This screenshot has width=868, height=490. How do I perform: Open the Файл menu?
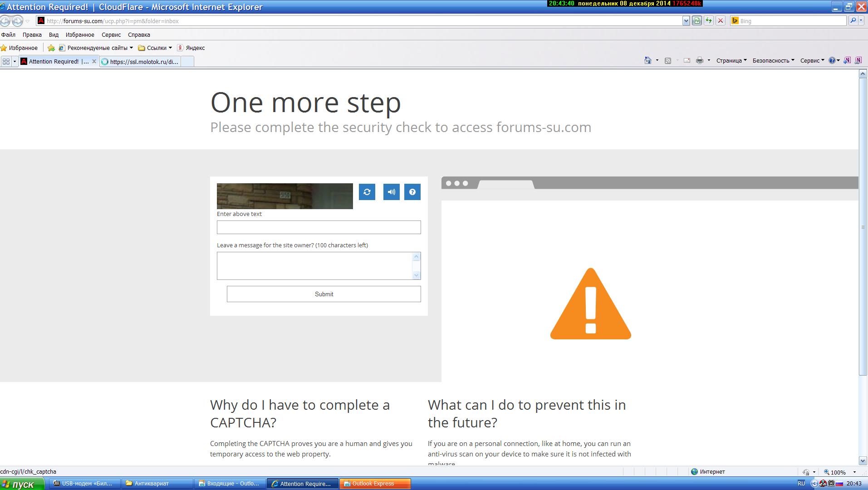click(x=8, y=34)
